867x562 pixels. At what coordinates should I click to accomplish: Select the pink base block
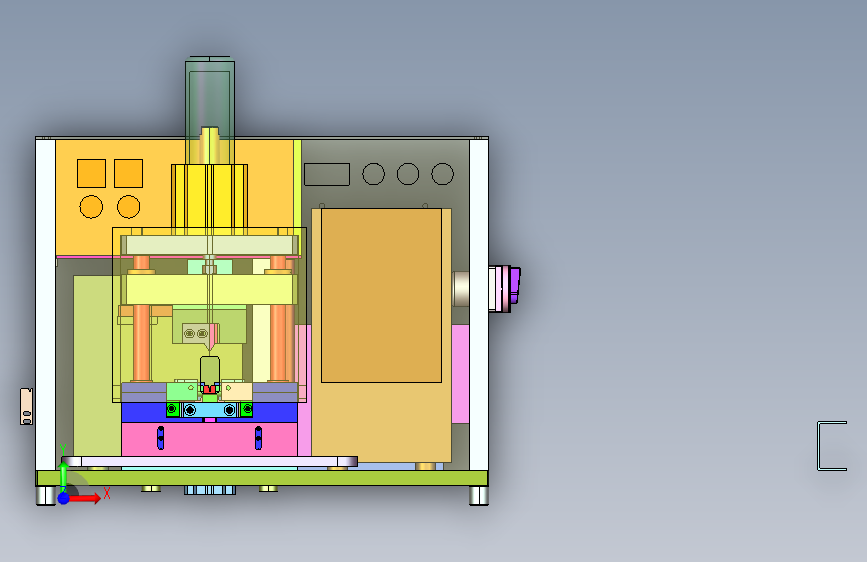[x=209, y=440]
